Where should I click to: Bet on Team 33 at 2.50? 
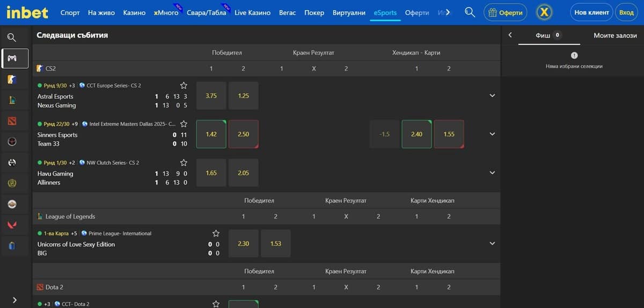[x=244, y=134]
